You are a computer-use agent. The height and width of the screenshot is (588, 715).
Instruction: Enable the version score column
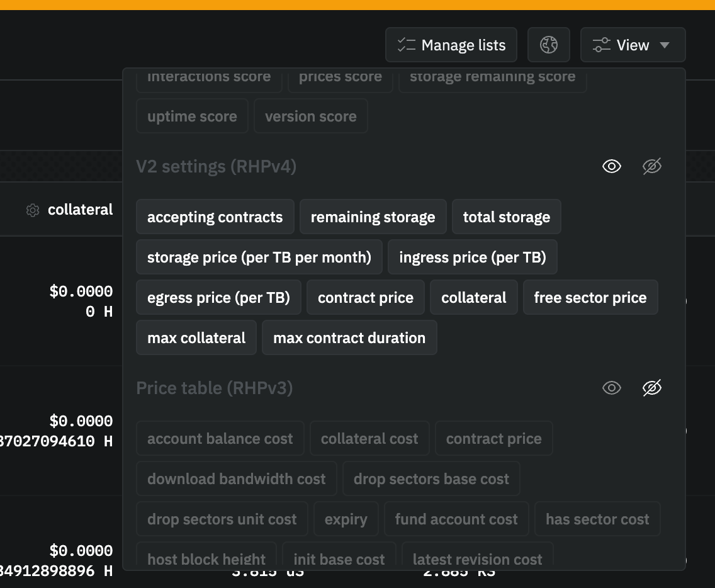point(310,116)
